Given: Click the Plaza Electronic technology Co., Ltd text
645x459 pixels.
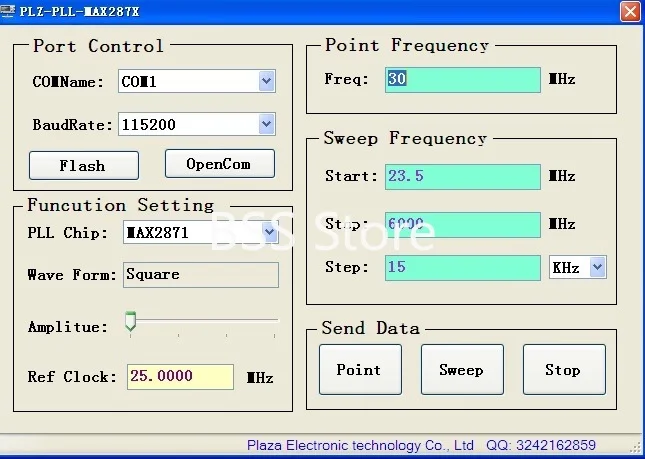Looking at the screenshot, I should pos(360,445).
